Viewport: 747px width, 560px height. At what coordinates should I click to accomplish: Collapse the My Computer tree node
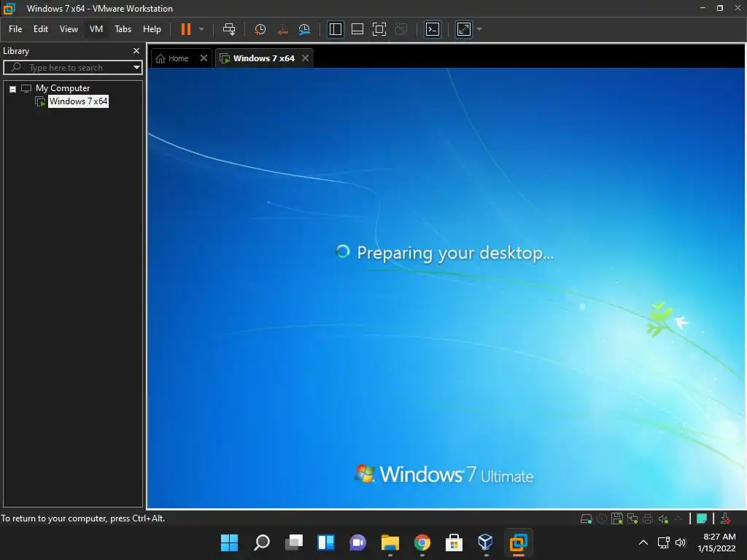[13, 88]
